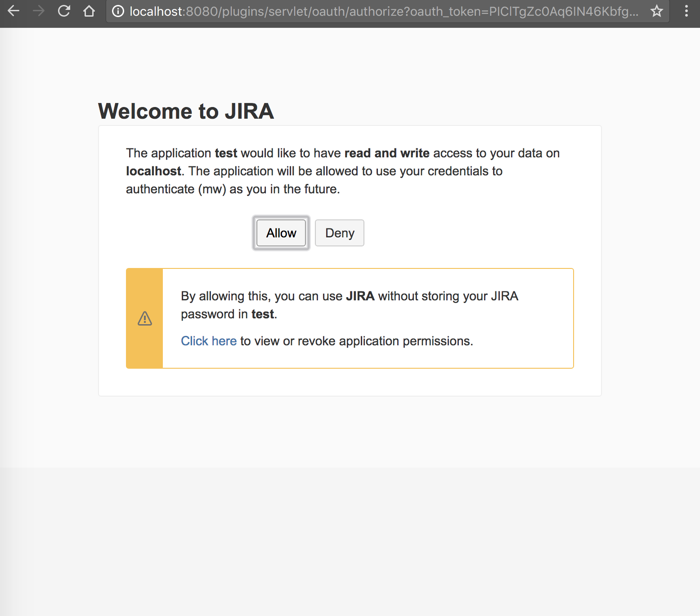Click the Allow button
700x616 pixels.
click(281, 233)
